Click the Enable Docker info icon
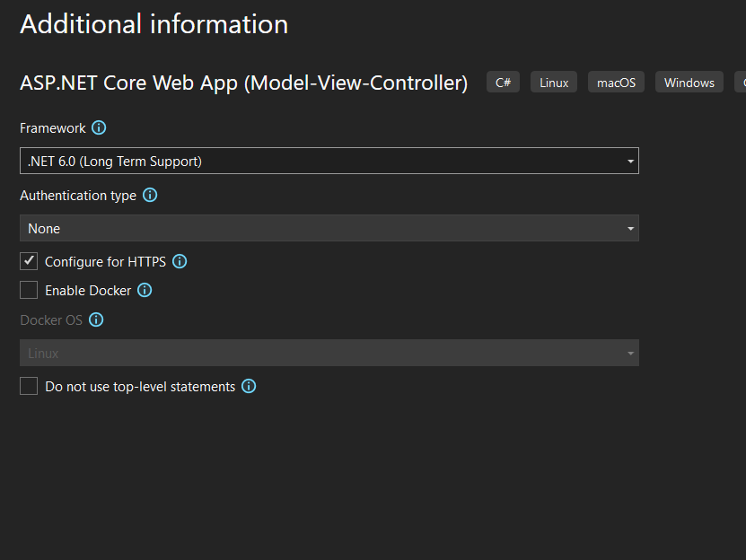The width and height of the screenshot is (746, 560). tap(145, 290)
